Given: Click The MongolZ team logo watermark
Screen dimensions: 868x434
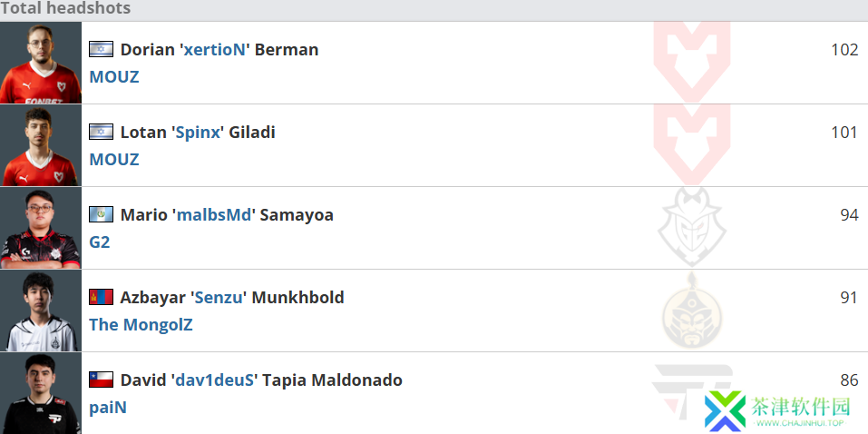Looking at the screenshot, I should [x=692, y=311].
